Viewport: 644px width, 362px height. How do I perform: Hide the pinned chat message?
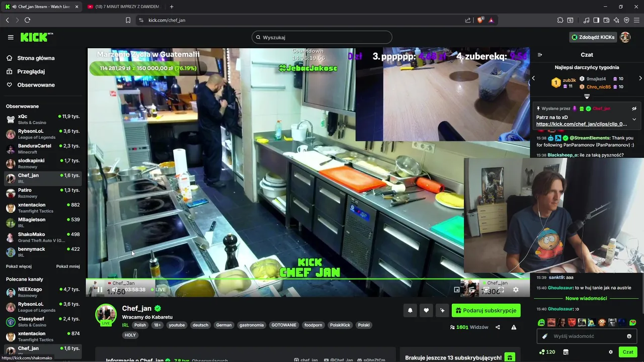click(634, 109)
